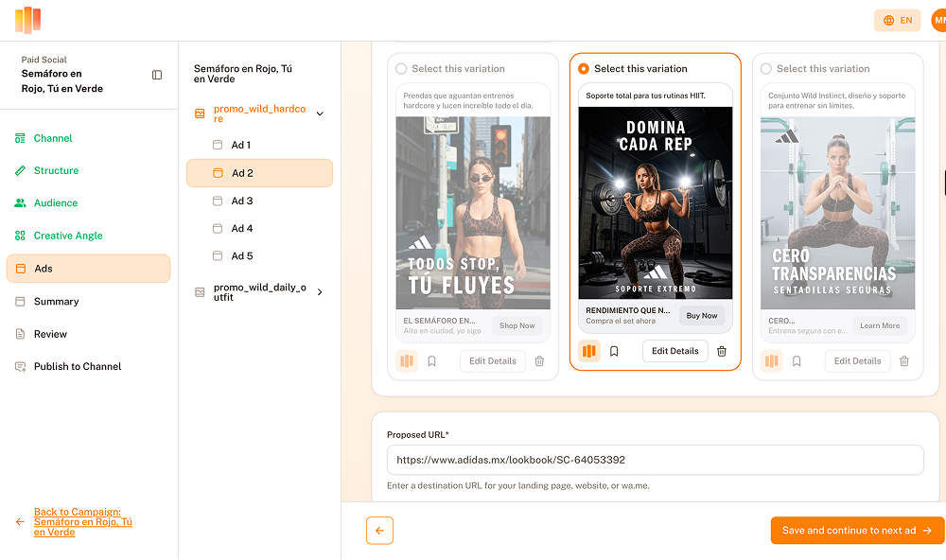The image size is (946, 560).
Task: Delete the third variation
Action: point(904,361)
